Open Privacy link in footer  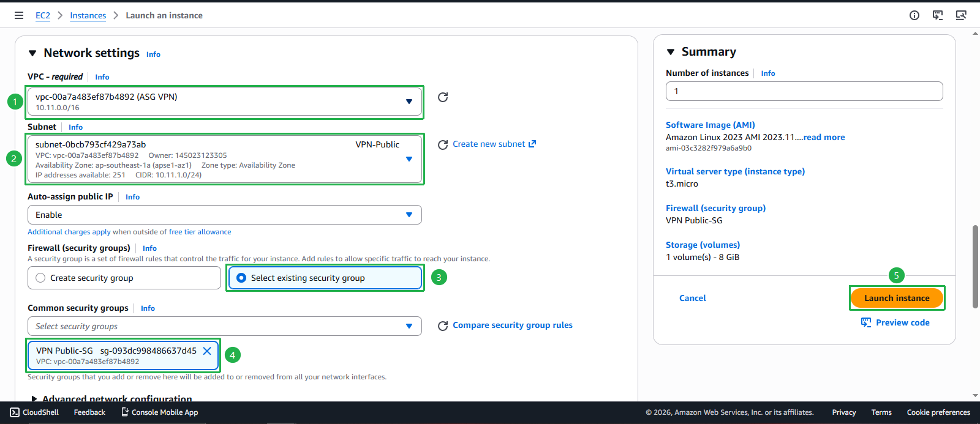point(844,412)
